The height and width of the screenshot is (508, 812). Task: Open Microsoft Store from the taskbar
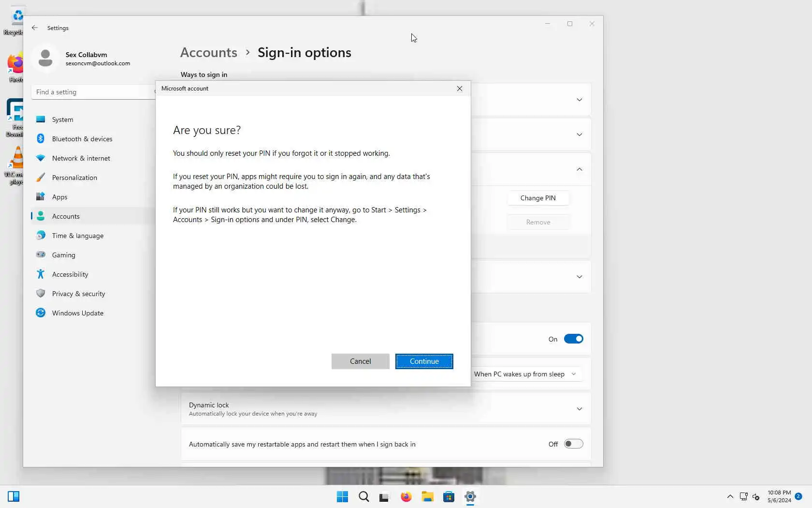[x=449, y=496]
